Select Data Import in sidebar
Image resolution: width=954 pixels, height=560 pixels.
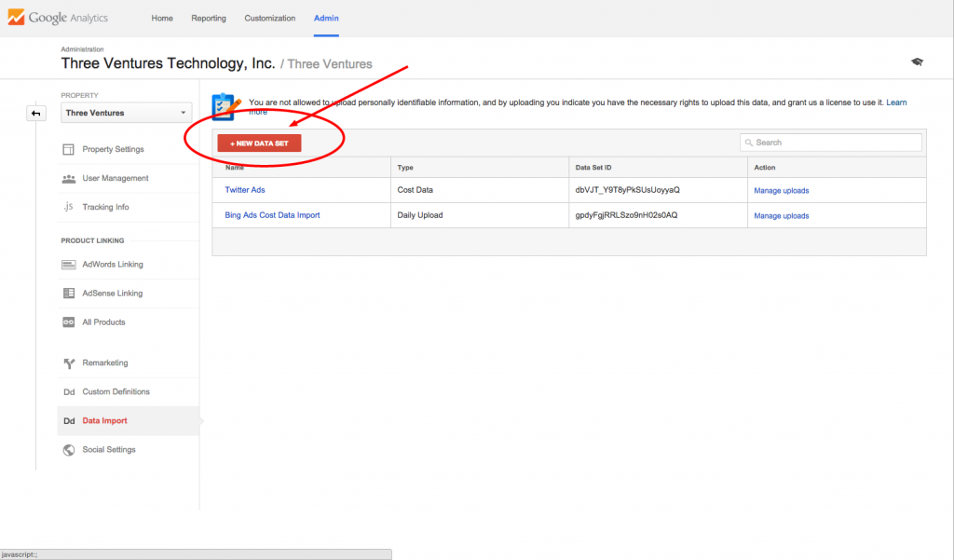[x=104, y=420]
